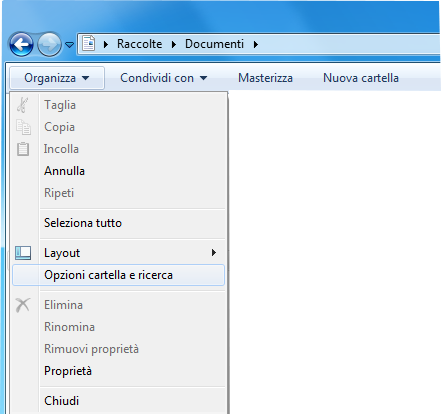
Task: Go back with the Back arrow button
Action: [x=21, y=44]
